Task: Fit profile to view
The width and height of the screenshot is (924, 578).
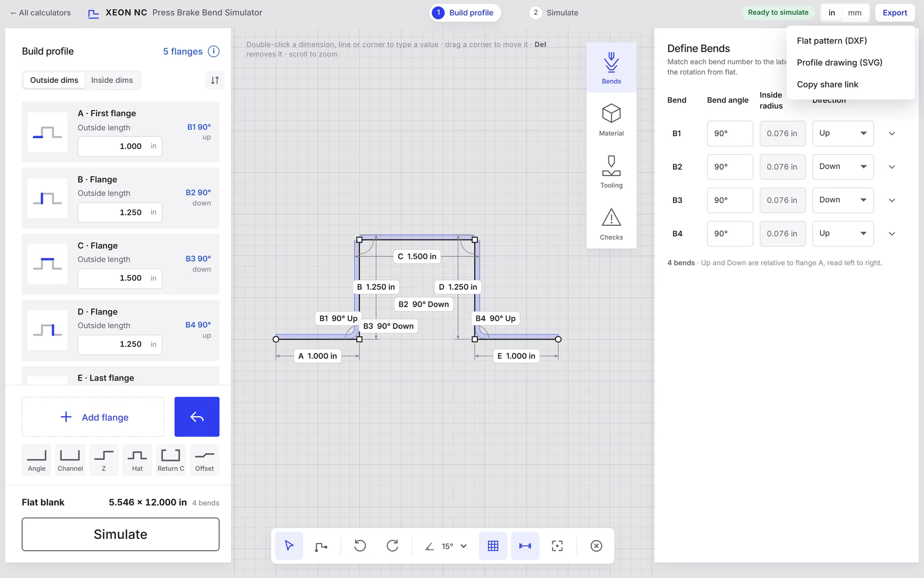Action: (557, 546)
